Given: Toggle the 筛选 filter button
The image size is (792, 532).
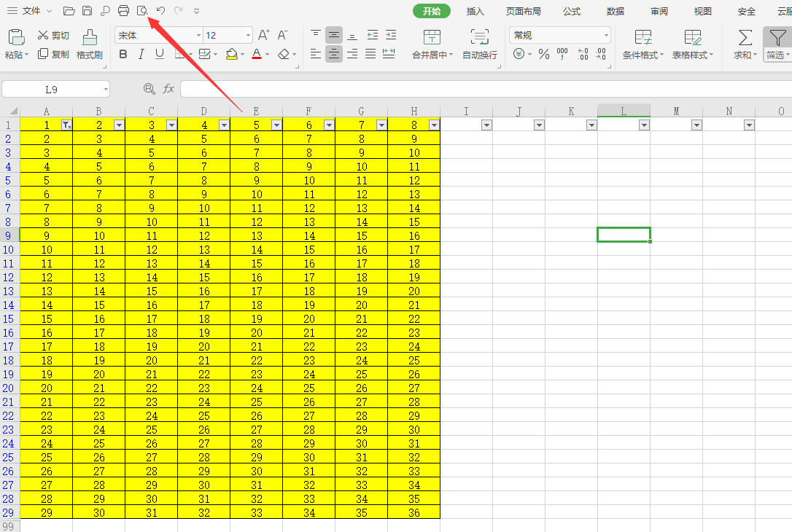Looking at the screenshot, I should [777, 44].
